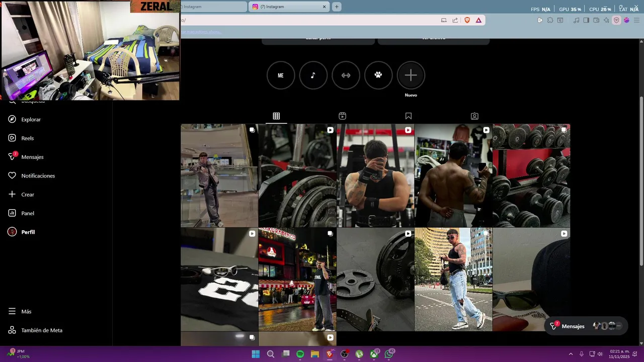Open Leo AI sparkle icon

[606, 20]
